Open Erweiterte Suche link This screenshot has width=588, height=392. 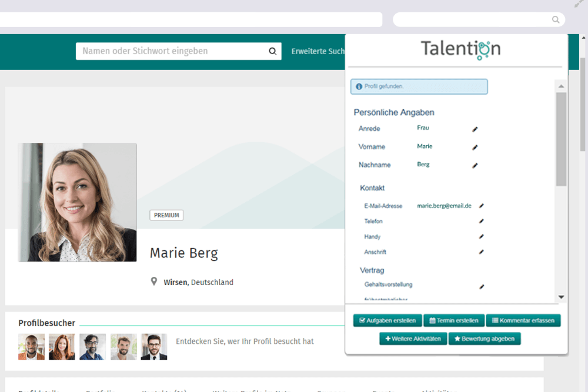318,51
